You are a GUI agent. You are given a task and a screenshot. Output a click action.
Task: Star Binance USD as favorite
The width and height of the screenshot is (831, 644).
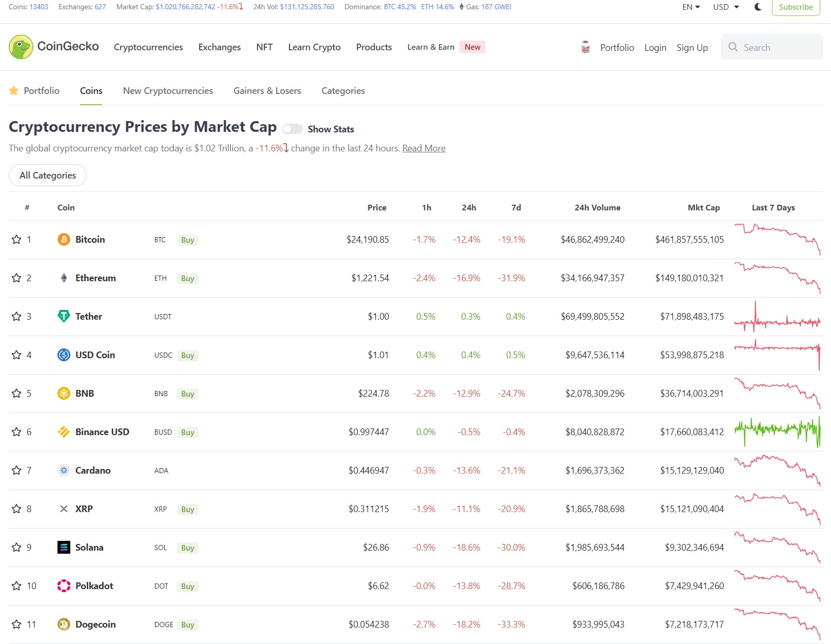16,432
